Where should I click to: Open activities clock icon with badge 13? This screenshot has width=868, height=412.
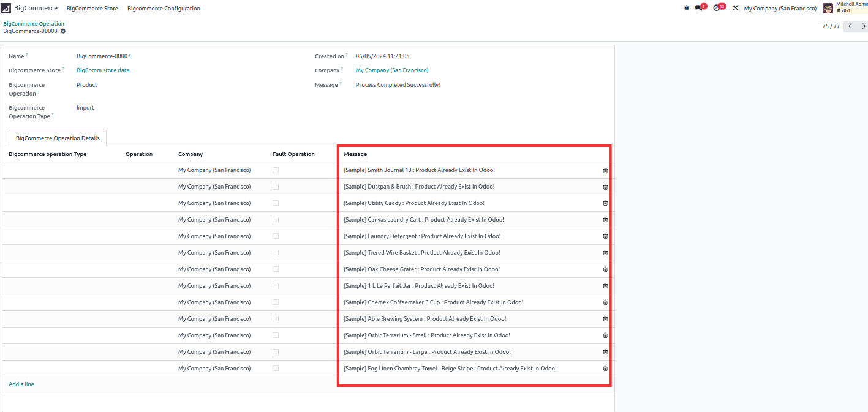click(x=719, y=8)
